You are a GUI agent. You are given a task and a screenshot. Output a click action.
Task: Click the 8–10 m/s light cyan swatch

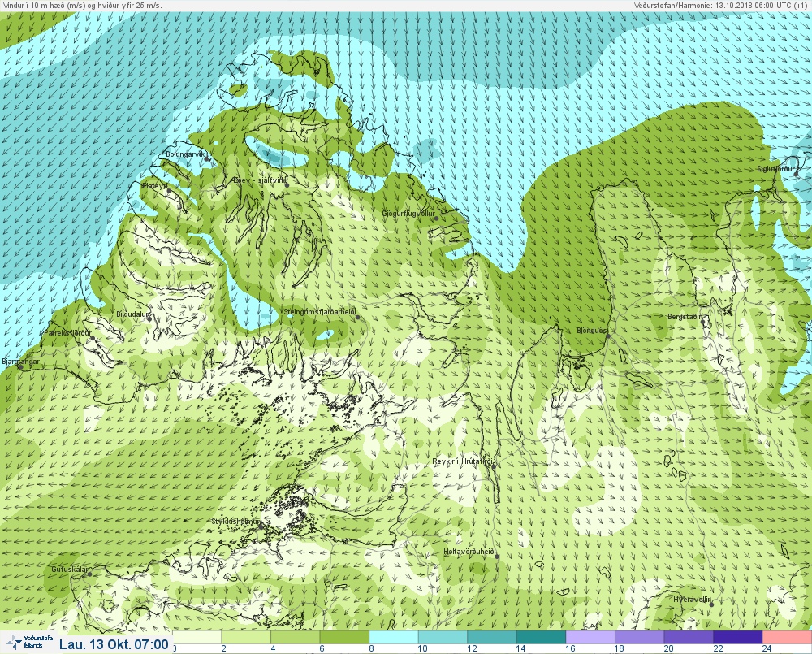point(394,637)
